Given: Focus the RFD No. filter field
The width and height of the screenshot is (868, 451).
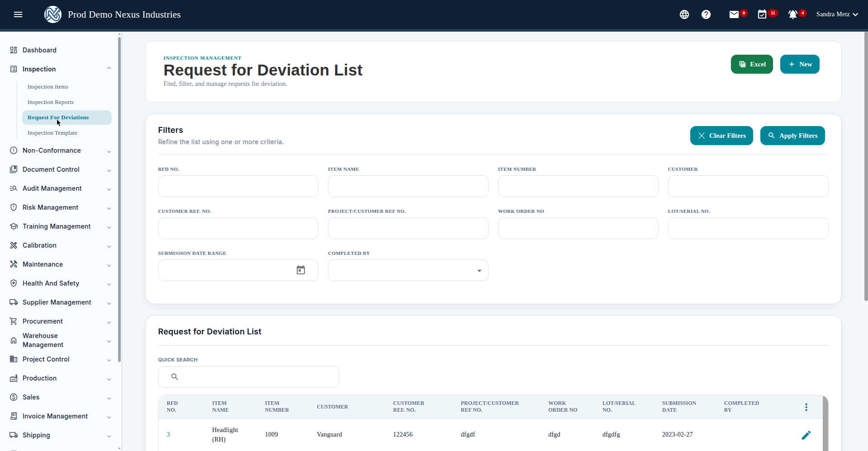Looking at the screenshot, I should [238, 186].
